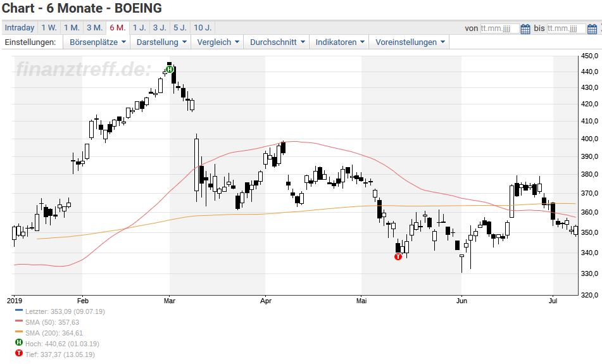This screenshot has height=364, width=602.
Task: Click 'Letzter: 353,09 (09.07.19)' legend text
Action: [x=65, y=311]
